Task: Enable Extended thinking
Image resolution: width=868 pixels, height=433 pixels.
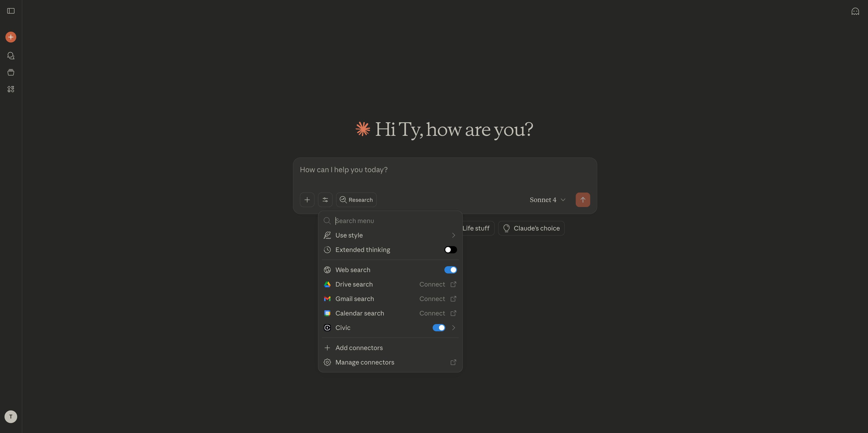Action: pos(450,249)
